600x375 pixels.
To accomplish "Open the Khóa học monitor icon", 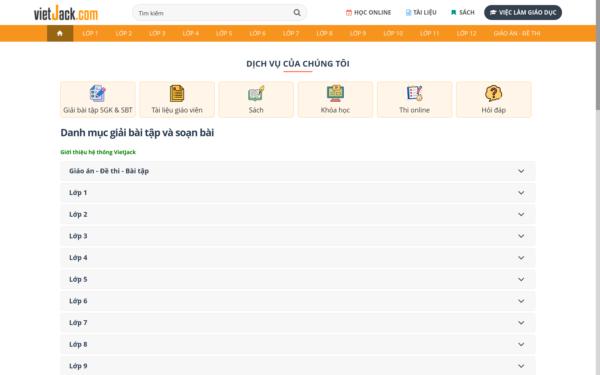I will coord(335,93).
